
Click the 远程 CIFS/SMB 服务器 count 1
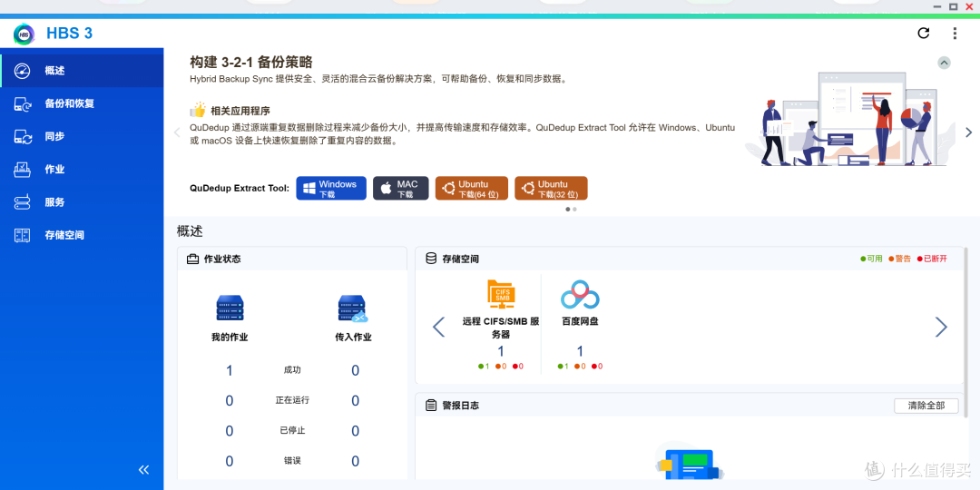501,351
